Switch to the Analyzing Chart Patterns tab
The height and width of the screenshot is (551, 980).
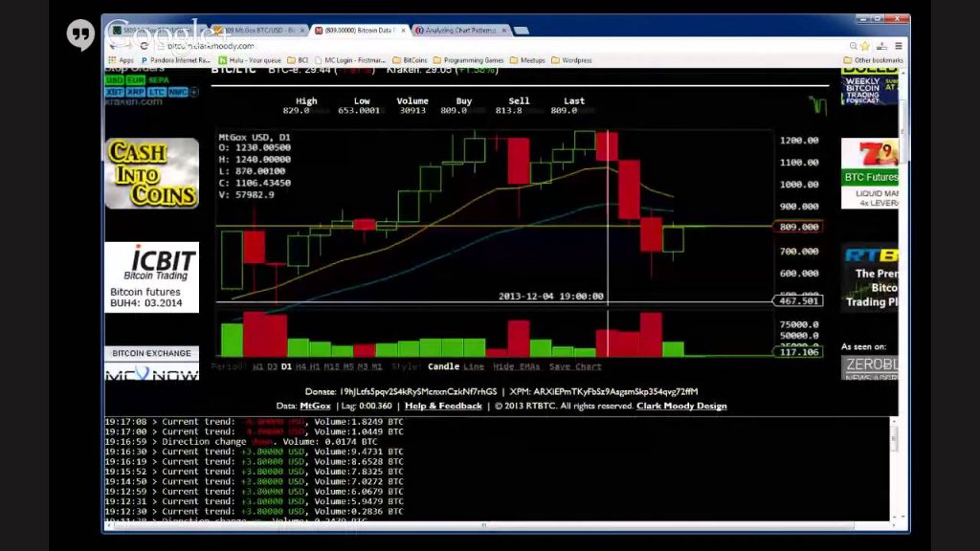point(460,30)
